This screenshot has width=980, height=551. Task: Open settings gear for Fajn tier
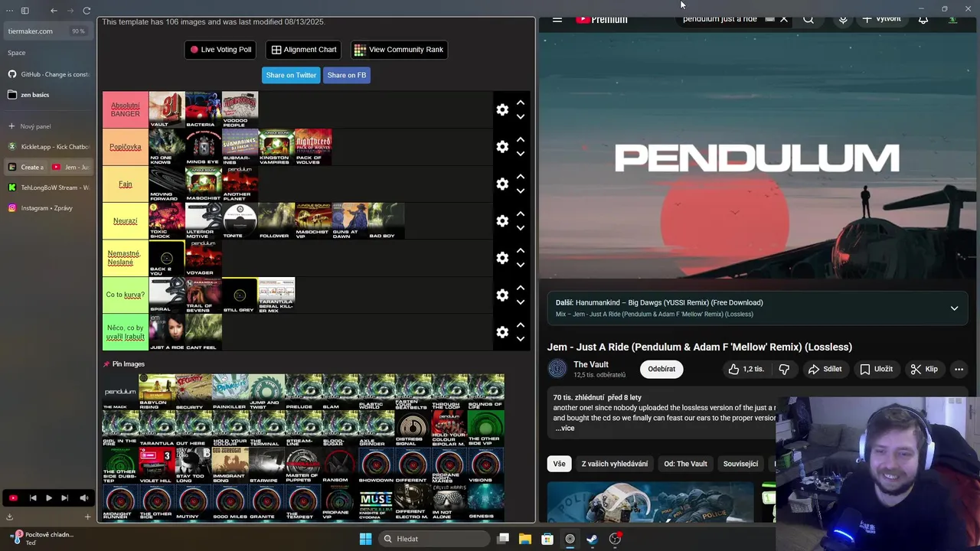point(502,184)
